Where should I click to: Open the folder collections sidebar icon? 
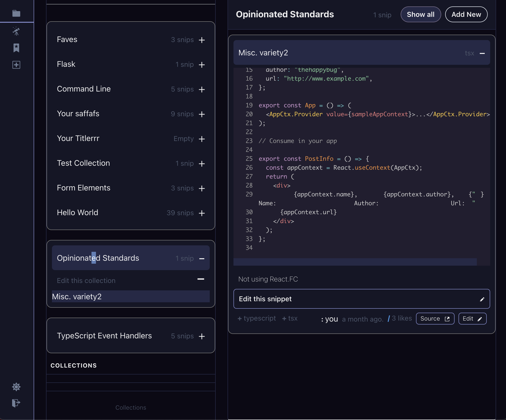click(16, 13)
